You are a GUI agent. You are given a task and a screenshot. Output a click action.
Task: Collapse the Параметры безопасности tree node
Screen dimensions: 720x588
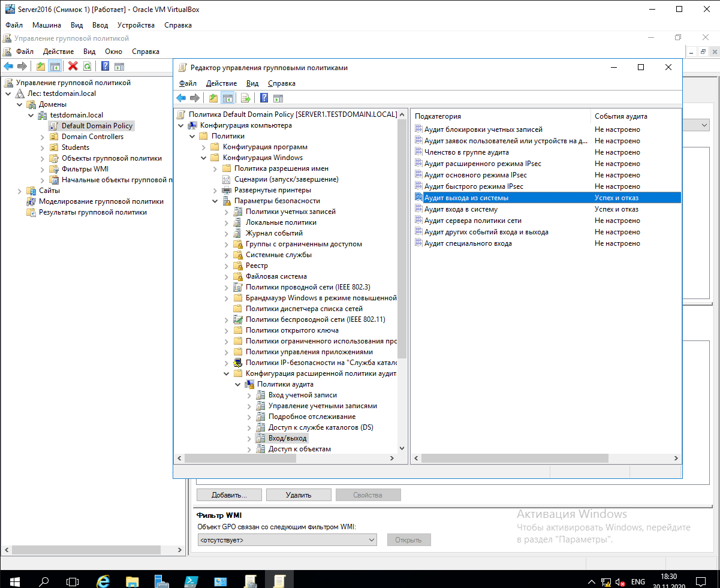215,201
